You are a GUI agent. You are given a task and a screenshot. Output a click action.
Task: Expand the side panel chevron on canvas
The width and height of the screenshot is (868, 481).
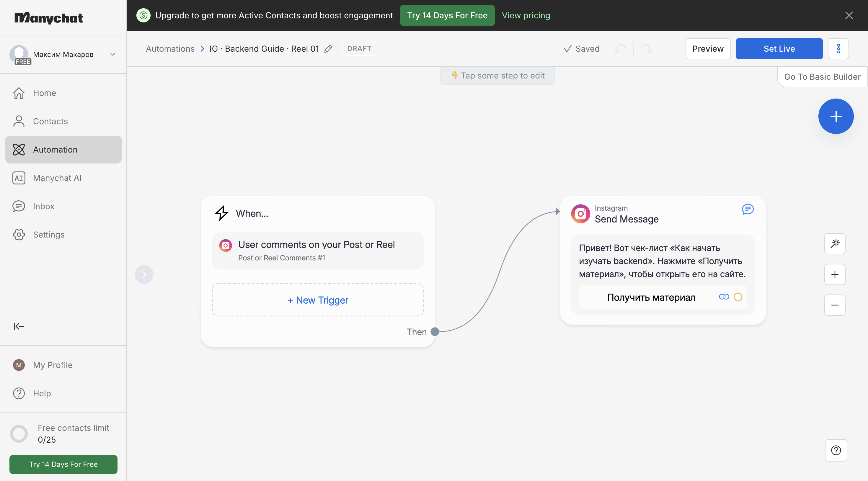tap(144, 274)
